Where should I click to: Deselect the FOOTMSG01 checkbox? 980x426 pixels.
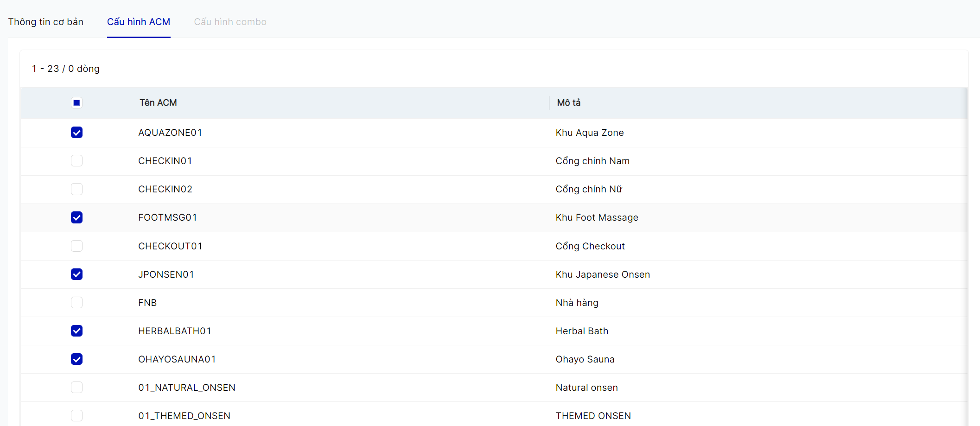[77, 217]
